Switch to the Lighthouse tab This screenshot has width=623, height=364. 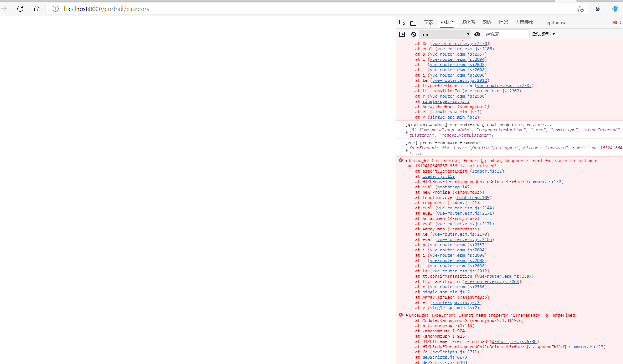tap(555, 22)
